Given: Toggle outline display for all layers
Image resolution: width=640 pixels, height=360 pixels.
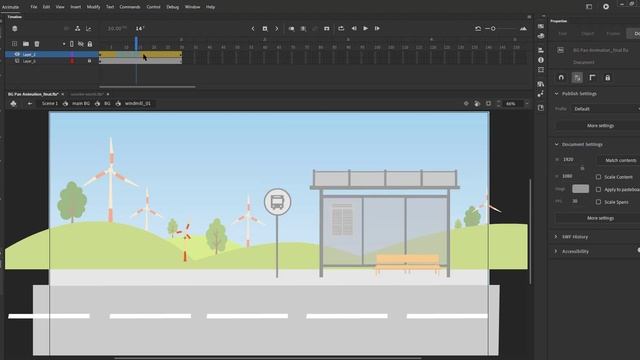Looking at the screenshot, I should pos(72,44).
